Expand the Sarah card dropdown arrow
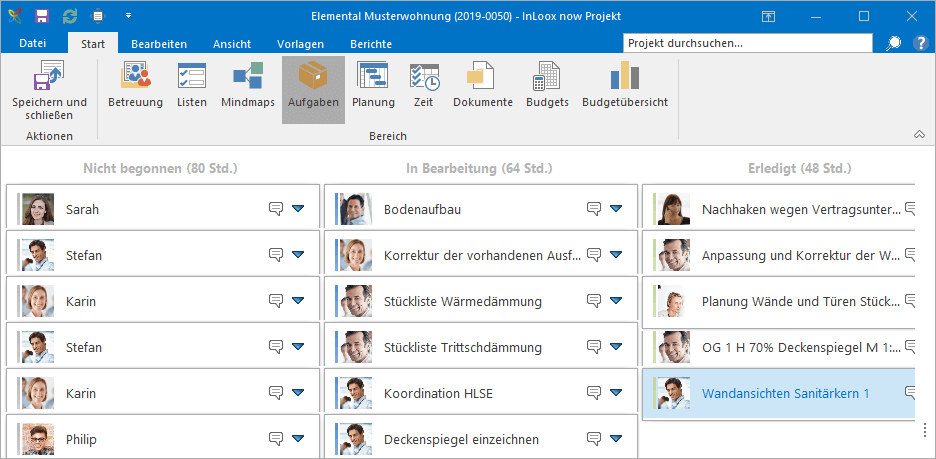Viewport: 936px width, 459px height. click(x=298, y=208)
